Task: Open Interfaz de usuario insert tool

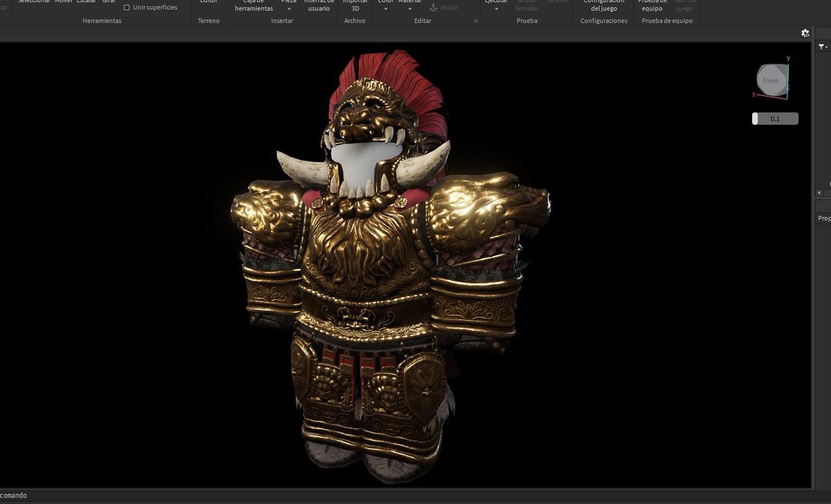Action: point(319,5)
